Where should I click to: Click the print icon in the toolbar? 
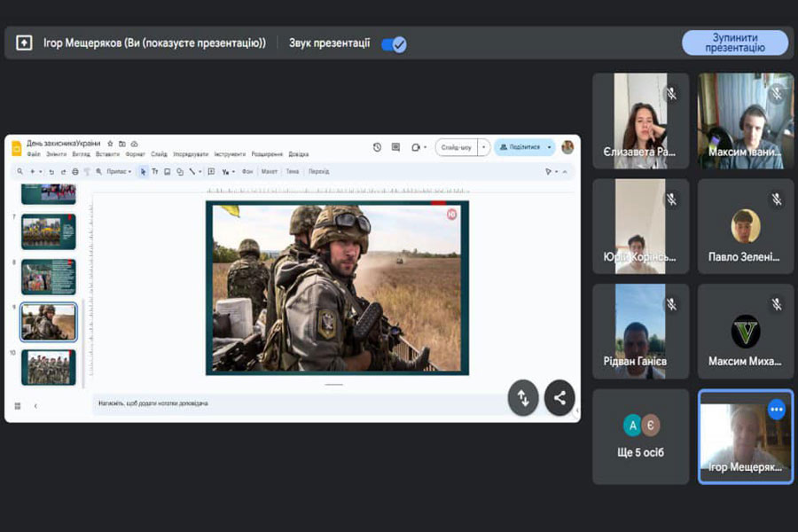[74, 171]
